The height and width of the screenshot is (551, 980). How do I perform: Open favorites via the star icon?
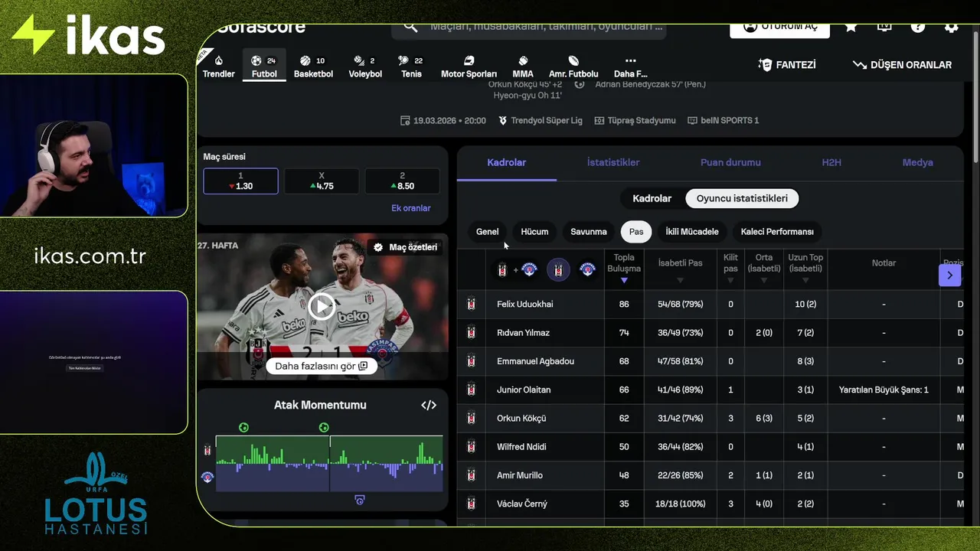coord(851,27)
